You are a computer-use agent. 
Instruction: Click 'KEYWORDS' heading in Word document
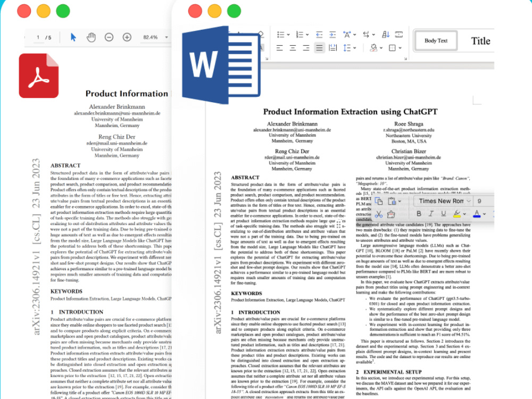(x=246, y=294)
